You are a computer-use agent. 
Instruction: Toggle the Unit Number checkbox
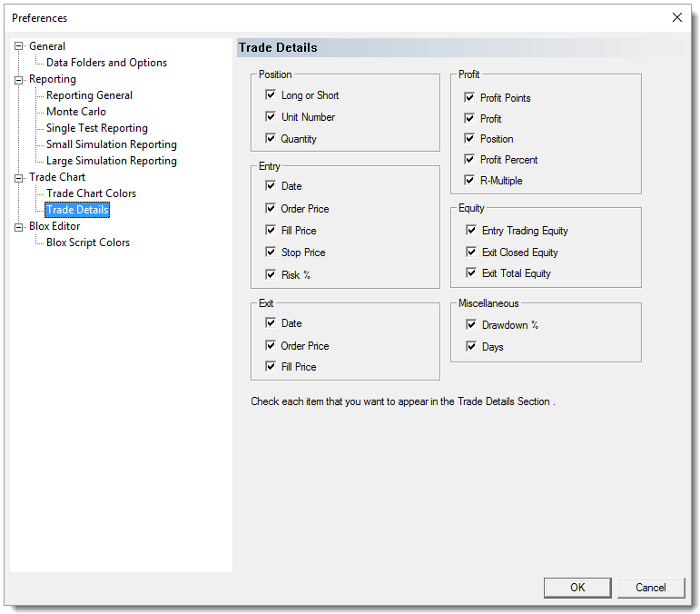[271, 117]
